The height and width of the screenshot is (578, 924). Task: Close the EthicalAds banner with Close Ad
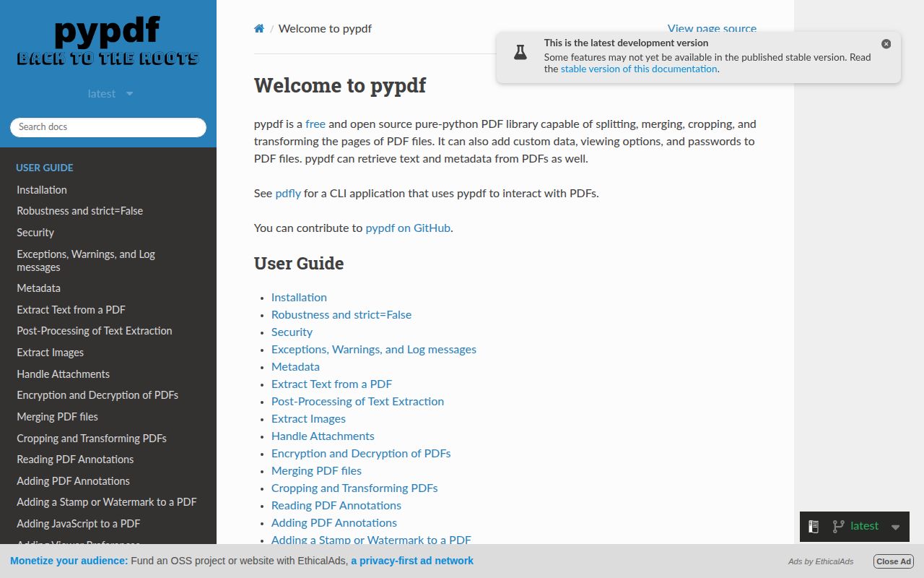[894, 561]
